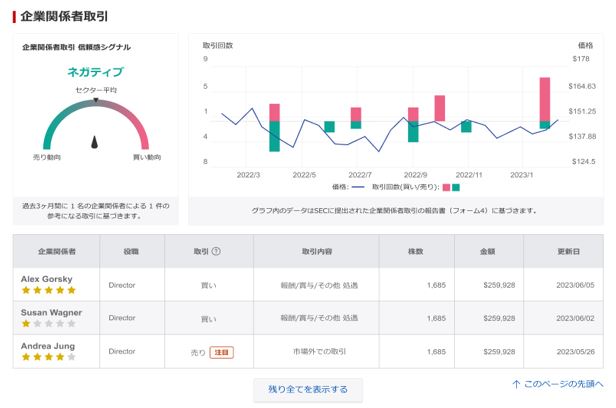The image size is (616, 408).
Task: Open Susan Wagner insider name
Action: [x=51, y=312]
